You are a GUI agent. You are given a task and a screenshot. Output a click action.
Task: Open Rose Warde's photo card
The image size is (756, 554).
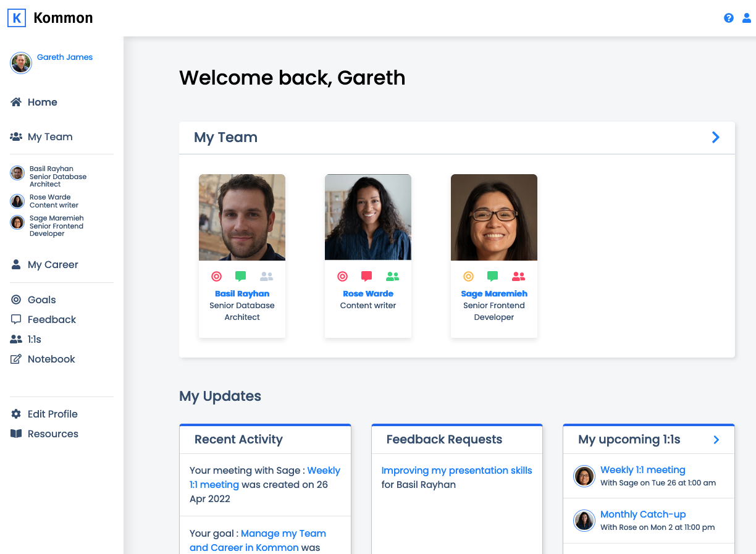[368, 217]
